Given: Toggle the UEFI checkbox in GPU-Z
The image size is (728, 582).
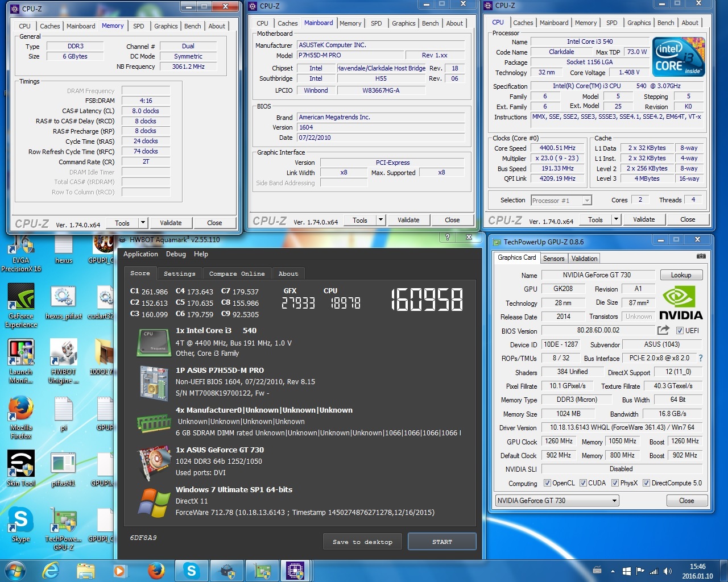Looking at the screenshot, I should 680,331.
